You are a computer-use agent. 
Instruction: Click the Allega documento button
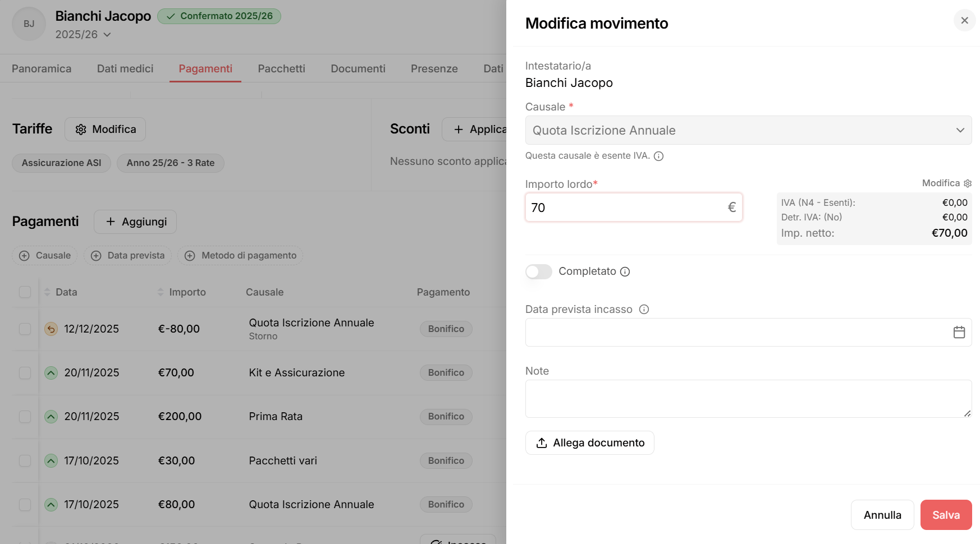click(x=589, y=442)
